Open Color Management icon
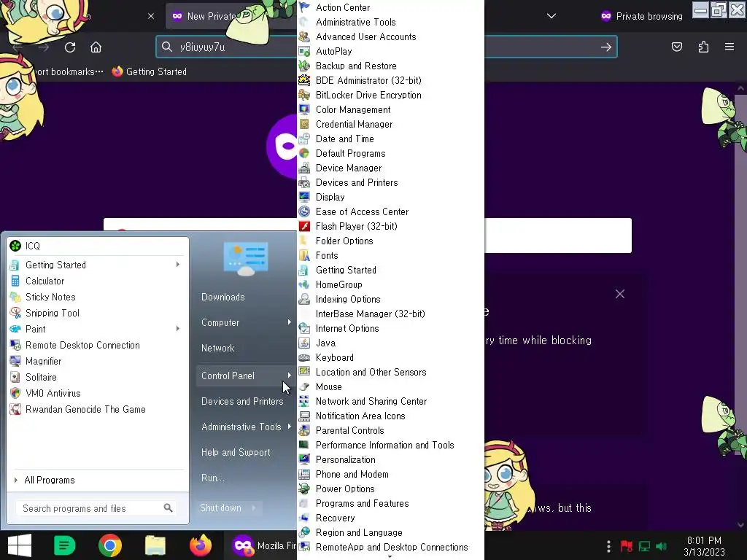This screenshot has height=560, width=747. tap(304, 109)
